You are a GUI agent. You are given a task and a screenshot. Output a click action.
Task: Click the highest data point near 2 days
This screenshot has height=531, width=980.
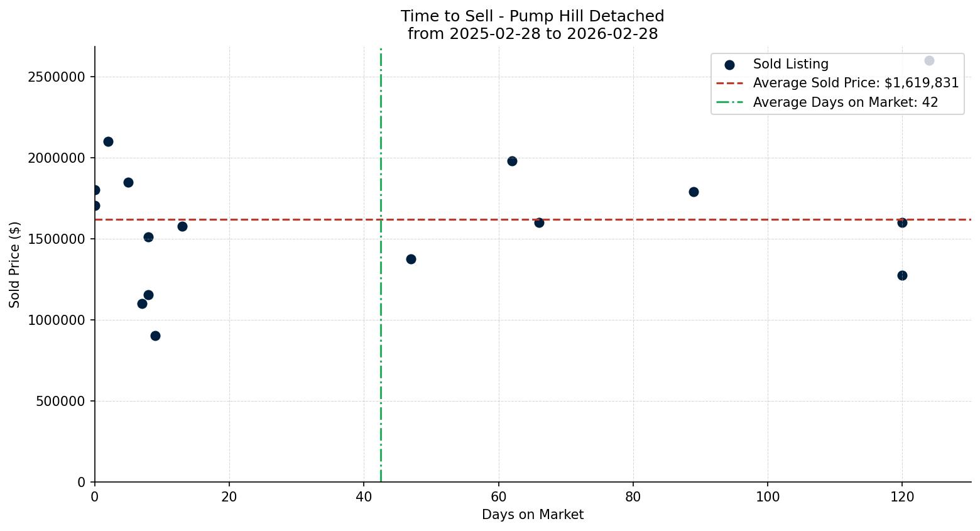click(109, 141)
